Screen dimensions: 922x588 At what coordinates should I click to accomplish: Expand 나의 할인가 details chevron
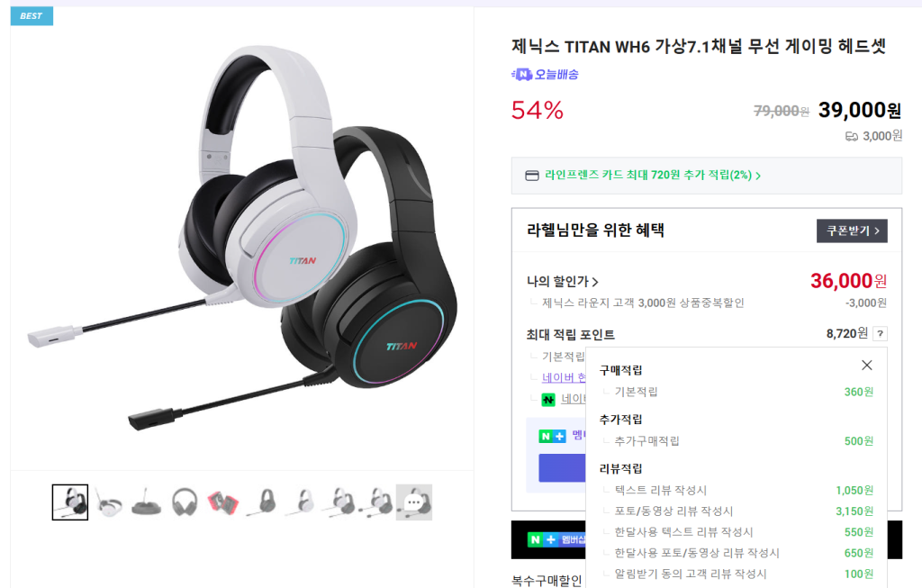(x=595, y=282)
